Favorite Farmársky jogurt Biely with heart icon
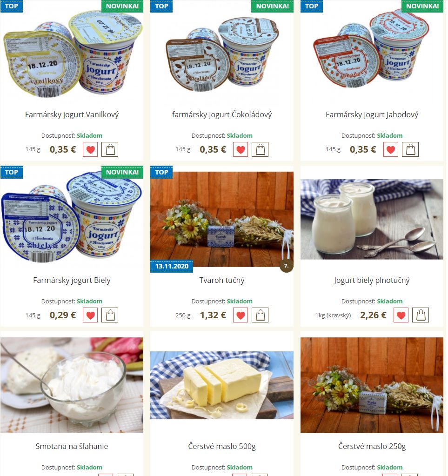Image resolution: width=448 pixels, height=476 pixels. click(90, 315)
